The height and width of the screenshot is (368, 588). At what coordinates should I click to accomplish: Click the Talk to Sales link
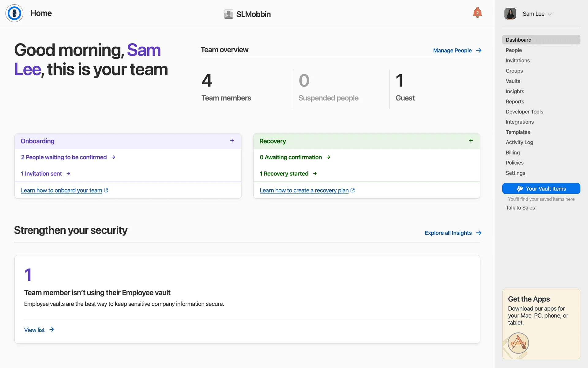tap(520, 208)
